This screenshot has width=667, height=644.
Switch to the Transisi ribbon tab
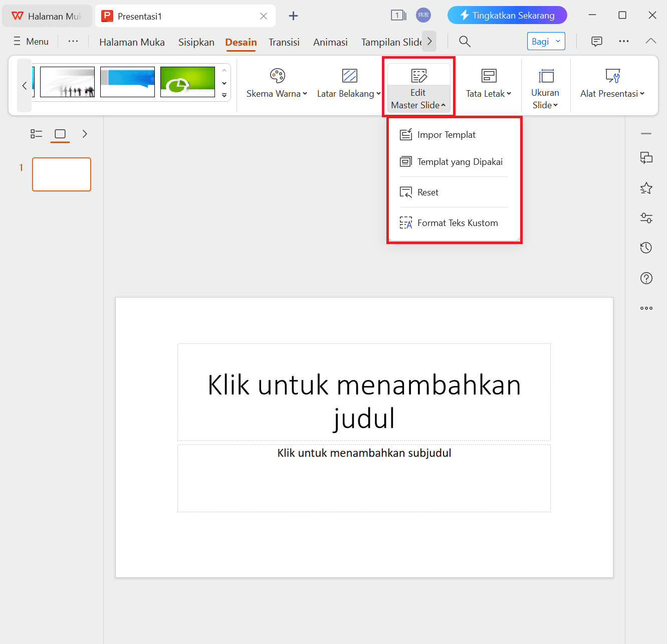[x=284, y=42]
